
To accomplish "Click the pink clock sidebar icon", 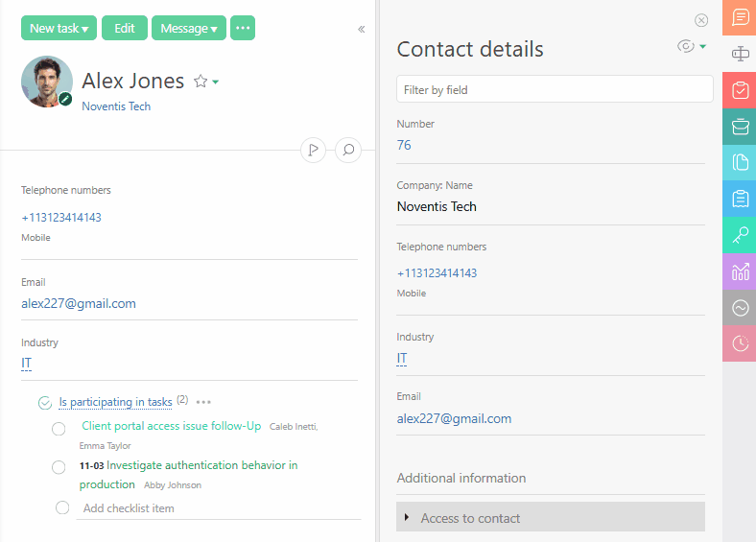I will [x=740, y=343].
